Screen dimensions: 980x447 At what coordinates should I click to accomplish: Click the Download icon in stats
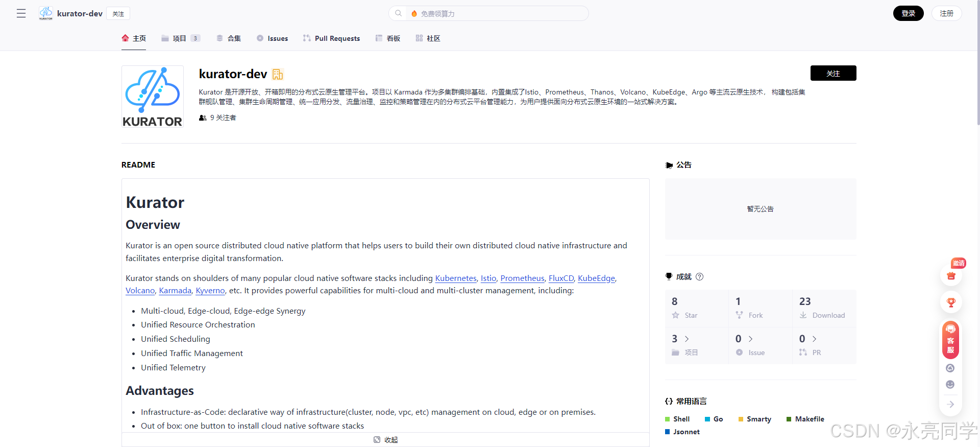tap(803, 315)
